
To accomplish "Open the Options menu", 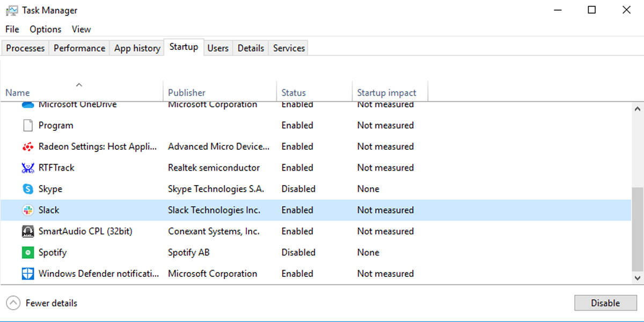I will pyautogui.click(x=45, y=30).
